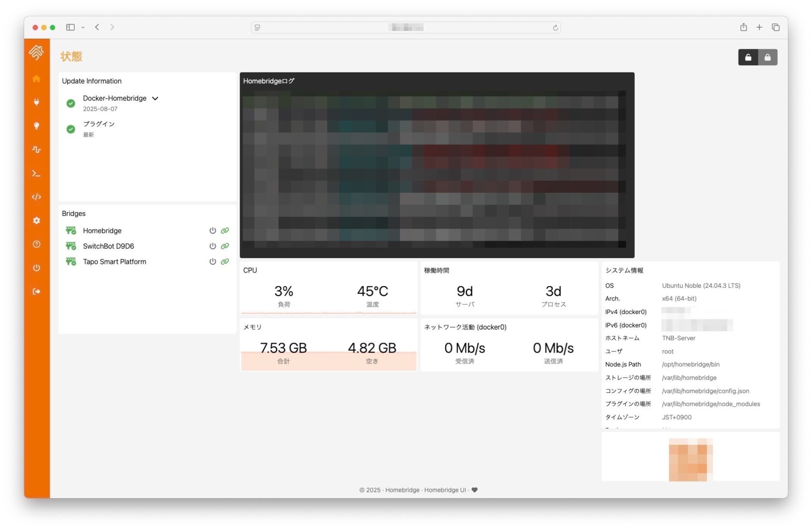Open a new Safari tab
The image size is (812, 530).
click(759, 28)
